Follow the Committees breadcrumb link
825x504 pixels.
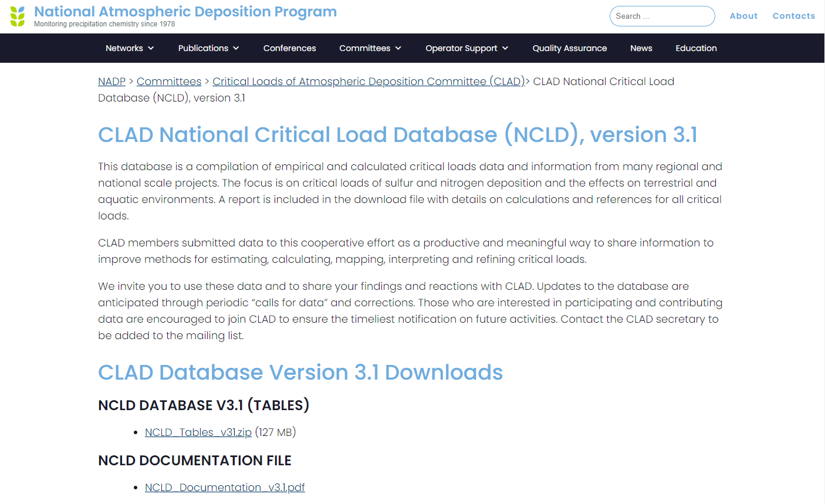pos(169,82)
